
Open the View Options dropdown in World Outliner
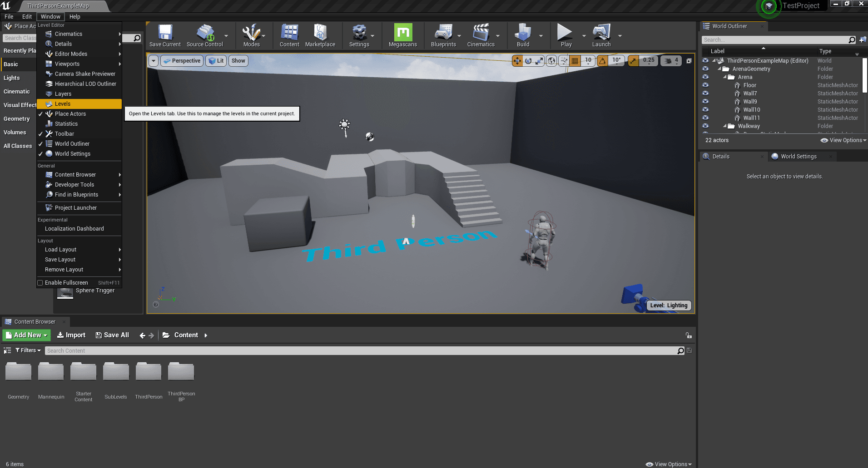843,140
